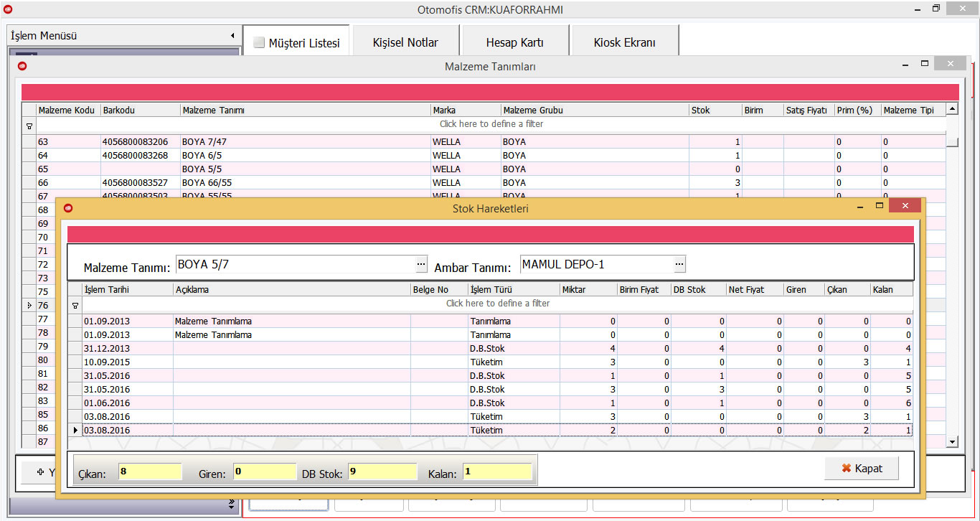
Task: Collapse the İşlem Menüsü panel arrow
Action: click(x=232, y=36)
